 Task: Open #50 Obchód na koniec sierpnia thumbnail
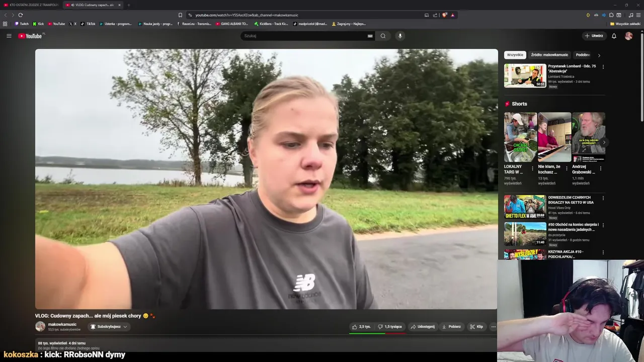(x=525, y=234)
